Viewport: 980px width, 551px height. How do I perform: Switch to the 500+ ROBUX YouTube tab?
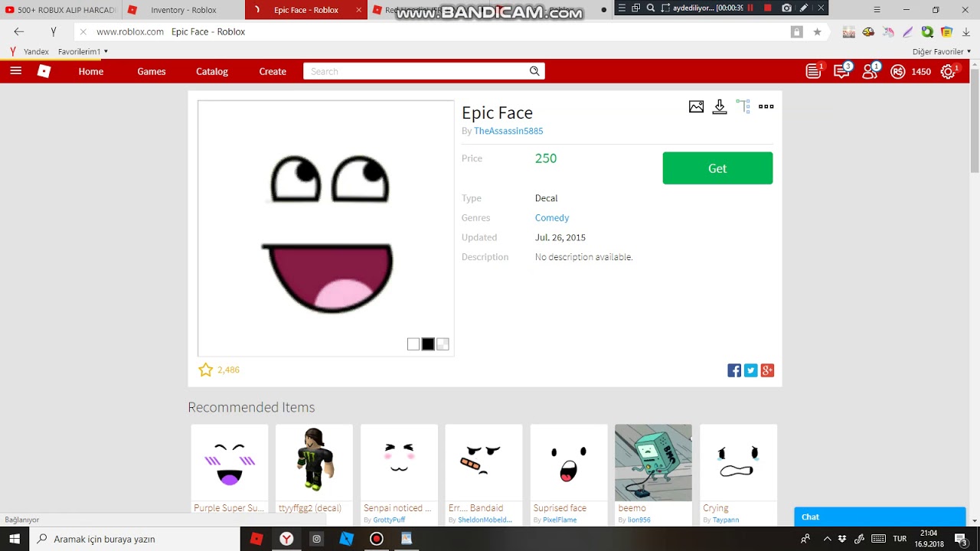point(61,10)
